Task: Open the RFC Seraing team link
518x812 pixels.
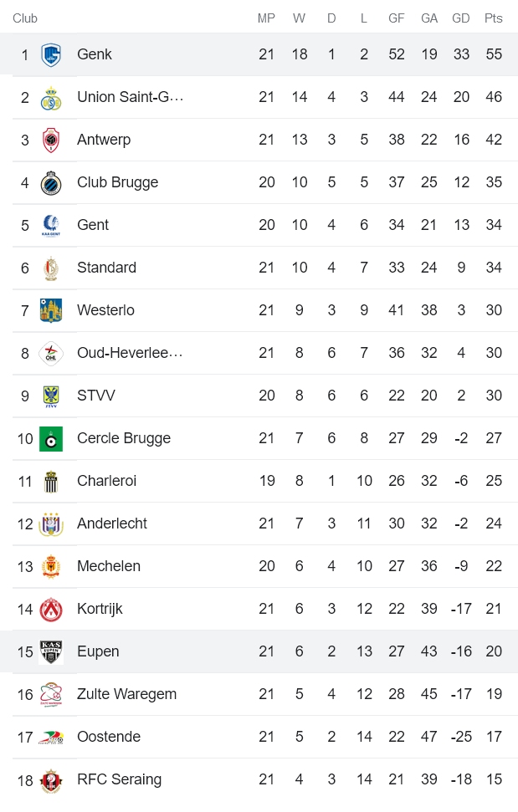Action: point(119,779)
